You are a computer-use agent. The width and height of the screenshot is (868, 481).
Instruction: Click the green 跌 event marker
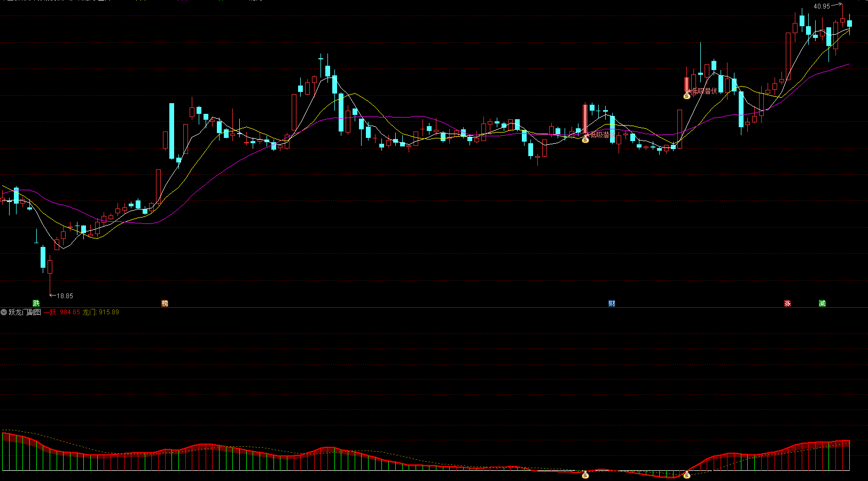point(36,303)
